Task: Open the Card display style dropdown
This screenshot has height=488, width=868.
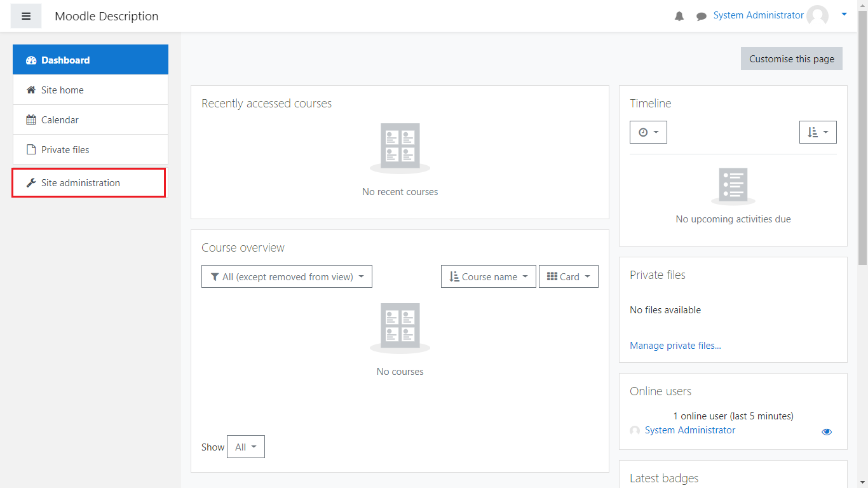Action: 568,276
